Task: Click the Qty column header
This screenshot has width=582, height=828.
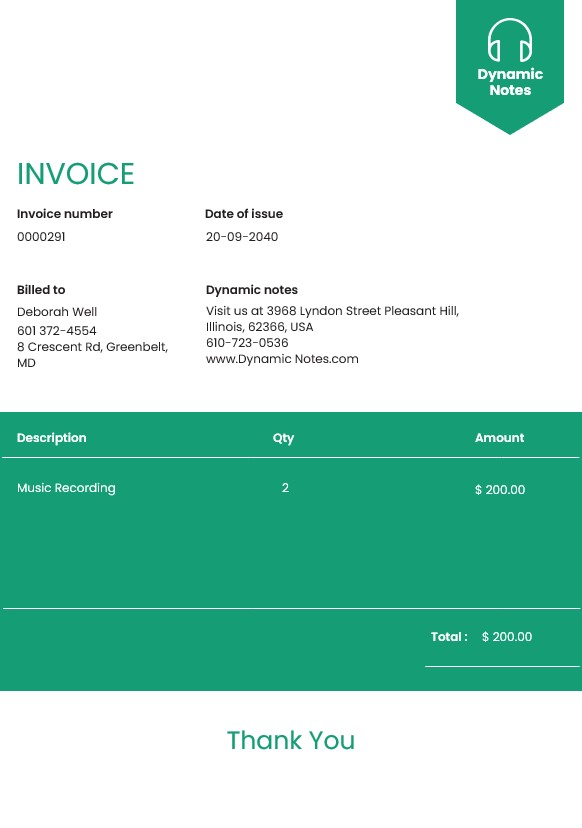Action: pyautogui.click(x=283, y=438)
